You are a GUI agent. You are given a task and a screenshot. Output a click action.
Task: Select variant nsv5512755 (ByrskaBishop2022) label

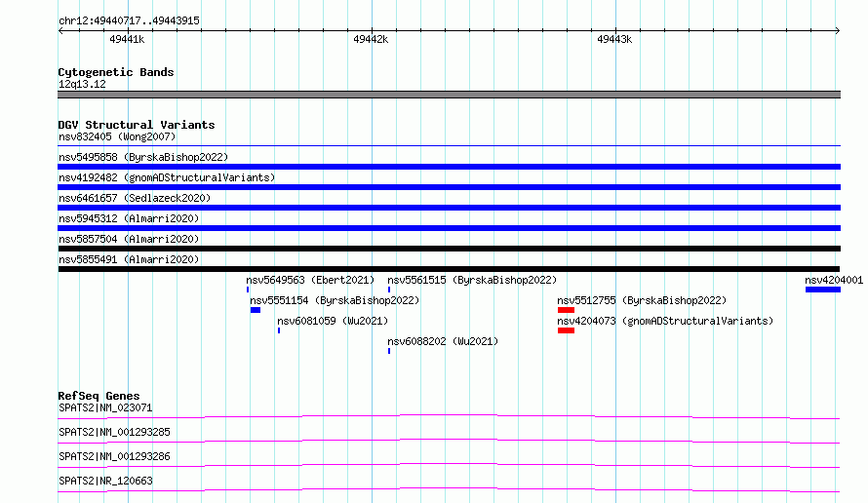coord(642,300)
